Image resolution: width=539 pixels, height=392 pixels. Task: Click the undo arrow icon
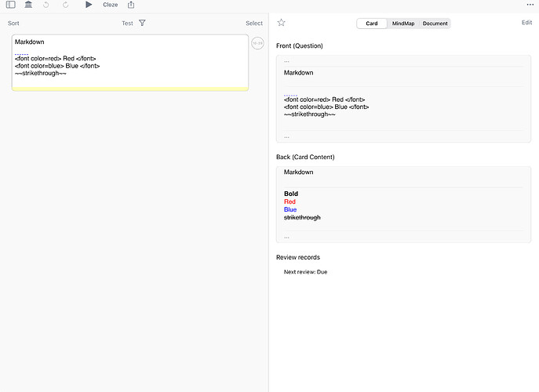tap(47, 5)
